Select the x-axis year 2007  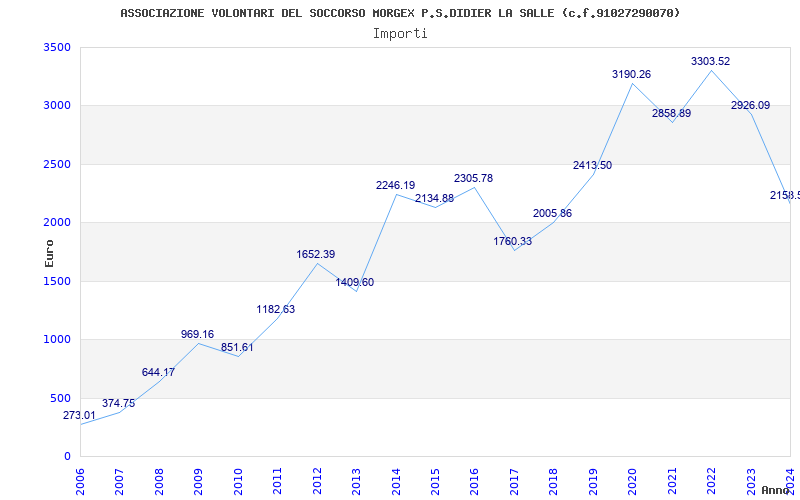coord(119,482)
